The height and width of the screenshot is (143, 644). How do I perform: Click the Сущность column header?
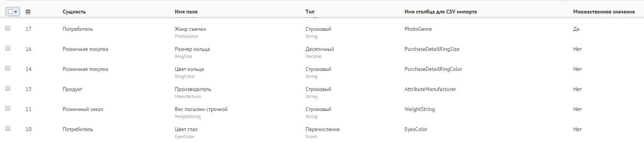coord(74,12)
